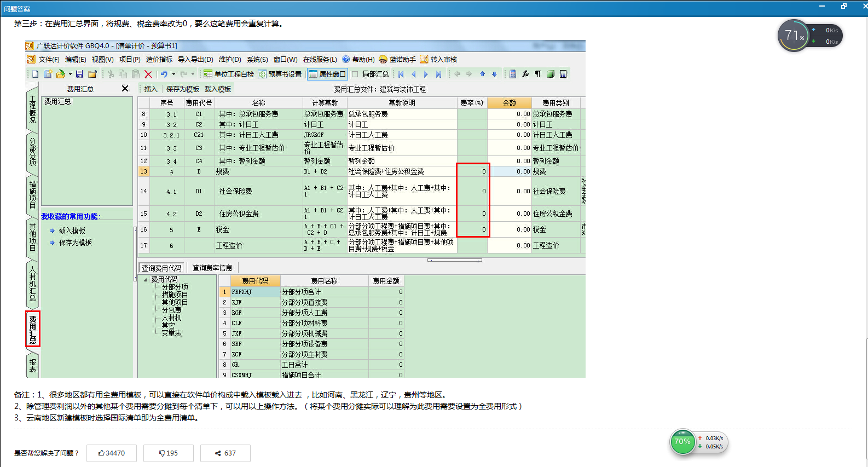Click 插入 button above the table
Image resolution: width=868 pixels, height=467 pixels.
151,89
